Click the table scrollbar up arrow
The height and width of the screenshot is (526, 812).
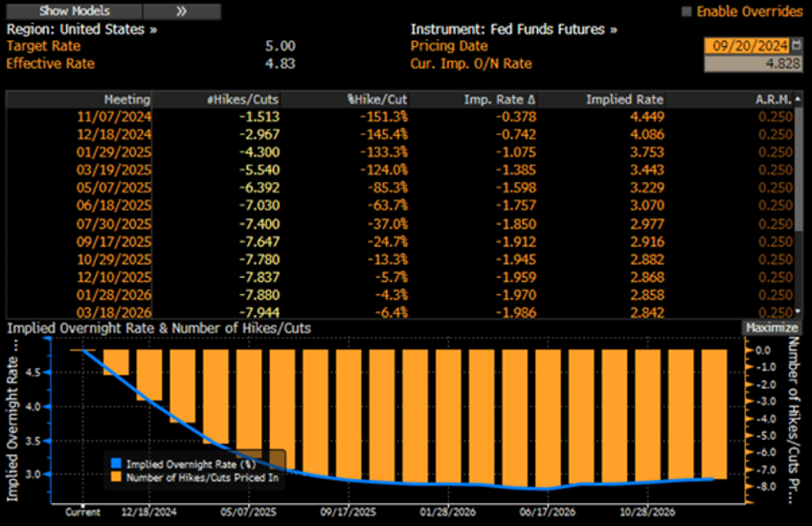[x=798, y=99]
